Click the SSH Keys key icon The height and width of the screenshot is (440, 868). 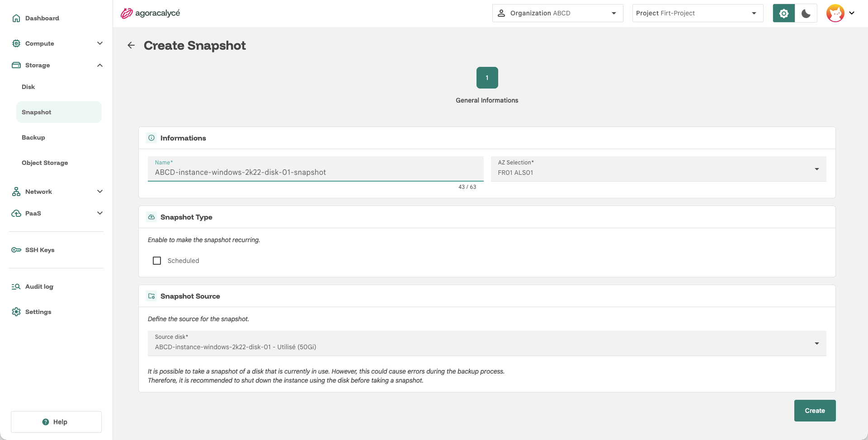tap(16, 250)
